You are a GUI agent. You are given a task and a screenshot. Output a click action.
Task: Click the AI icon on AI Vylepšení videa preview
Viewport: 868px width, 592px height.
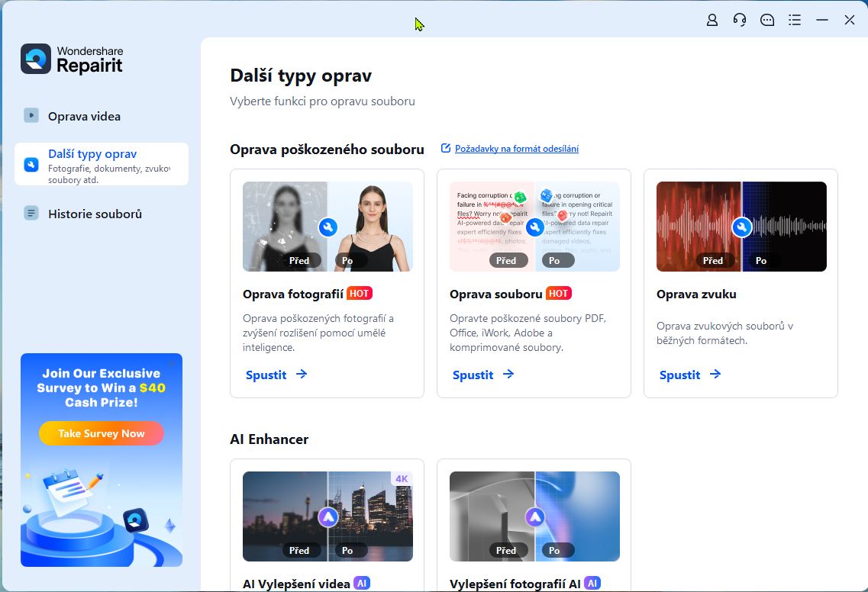pos(328,516)
